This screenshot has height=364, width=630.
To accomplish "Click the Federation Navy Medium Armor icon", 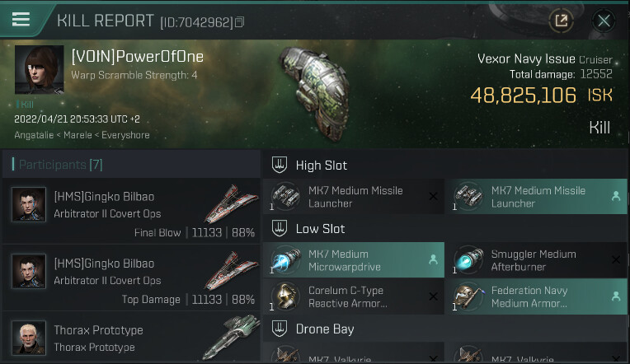I will pos(468,296).
